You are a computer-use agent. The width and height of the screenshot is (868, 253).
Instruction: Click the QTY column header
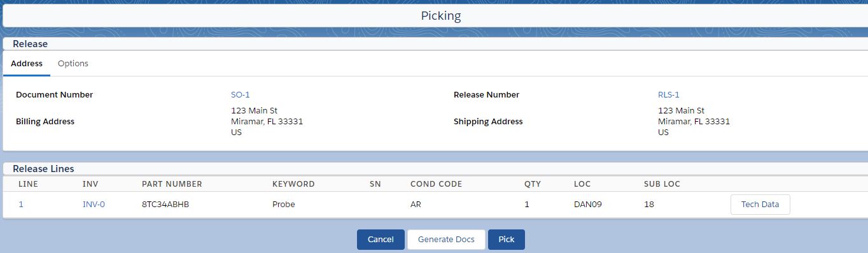tap(533, 184)
